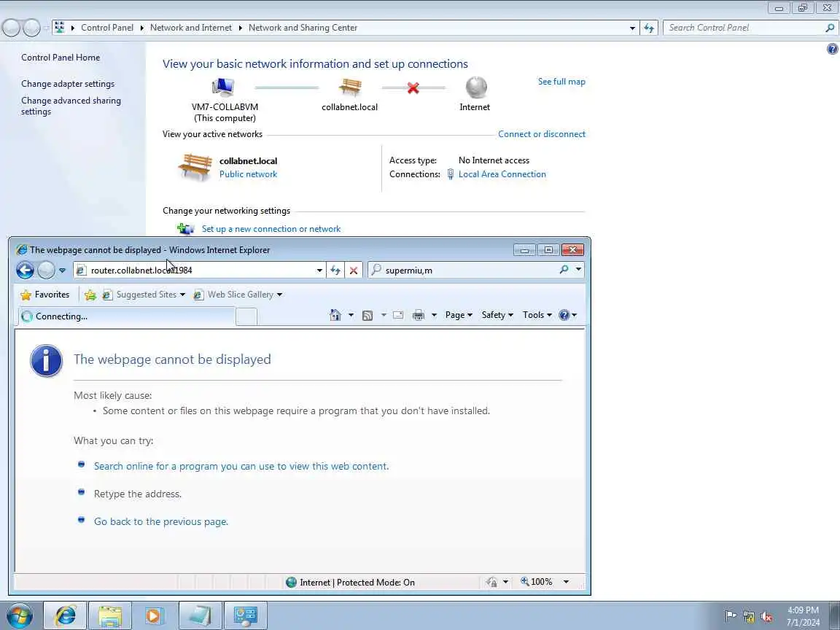840x630 pixels.
Task: Open Local Area Connection link
Action: 502,174
